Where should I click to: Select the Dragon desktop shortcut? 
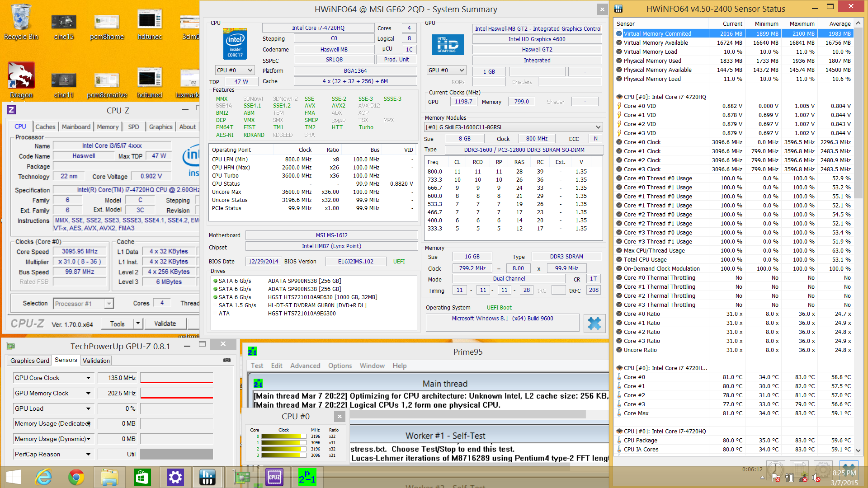[21, 80]
